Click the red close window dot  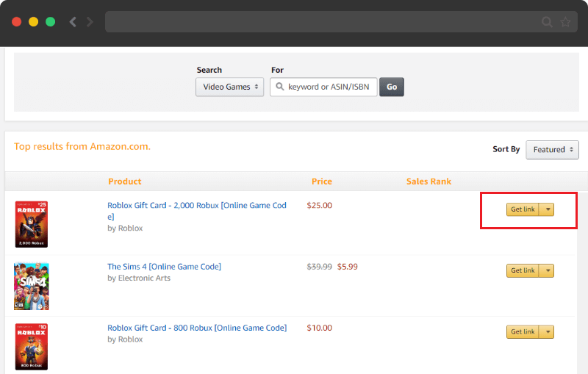16,22
